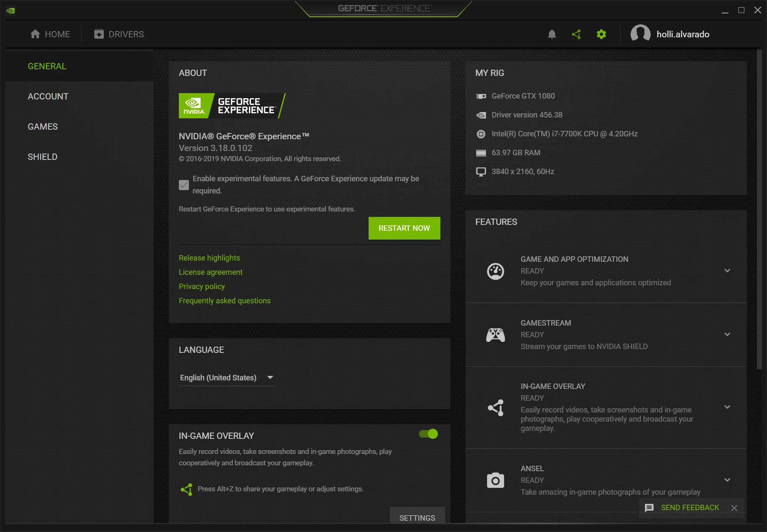The image size is (767, 532).
Task: Expand the Ansel feature chevron
Action: 727,480
